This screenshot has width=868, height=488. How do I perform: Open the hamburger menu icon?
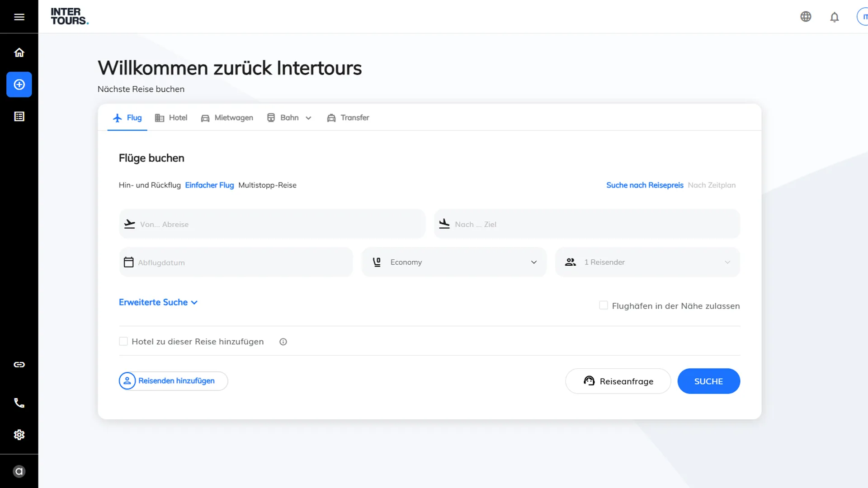click(19, 17)
